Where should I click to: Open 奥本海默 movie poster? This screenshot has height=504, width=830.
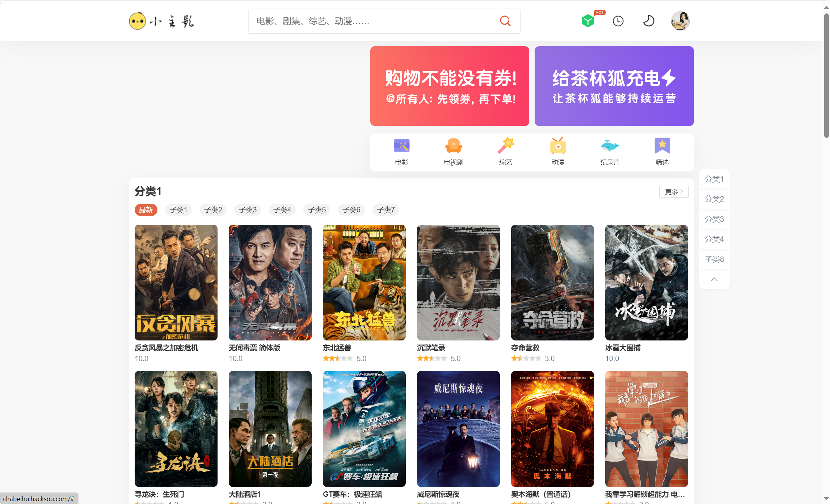pos(552,429)
